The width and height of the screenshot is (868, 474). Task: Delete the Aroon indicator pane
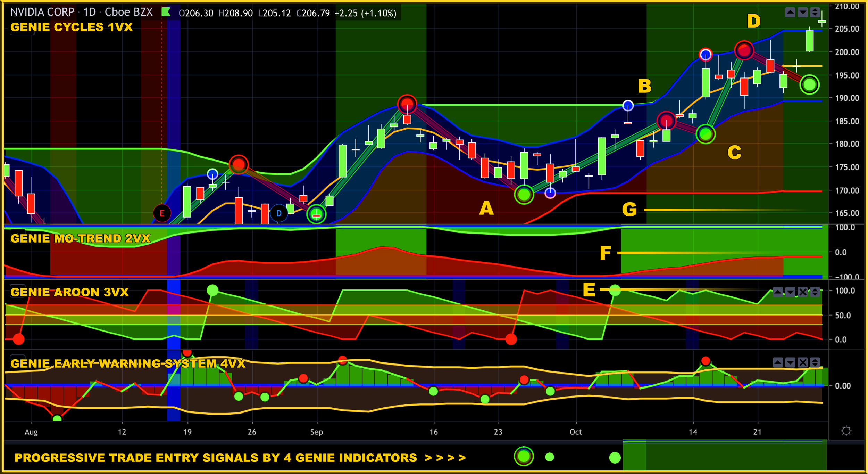[x=803, y=292]
